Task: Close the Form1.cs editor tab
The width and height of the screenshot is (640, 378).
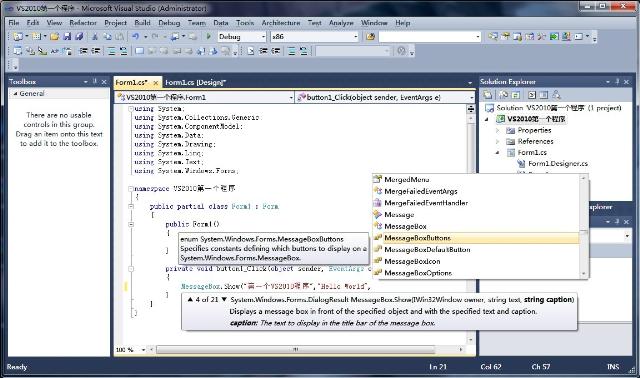Action: 156,82
